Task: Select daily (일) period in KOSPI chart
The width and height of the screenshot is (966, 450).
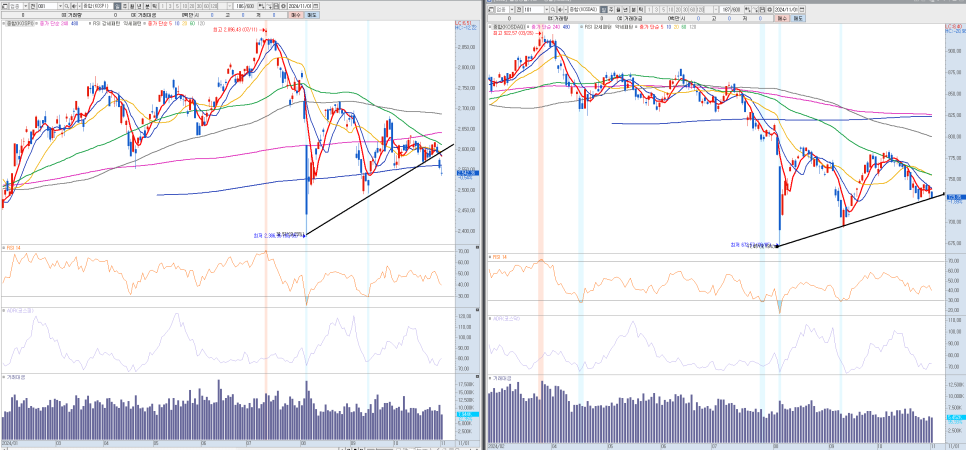Action: (x=117, y=6)
